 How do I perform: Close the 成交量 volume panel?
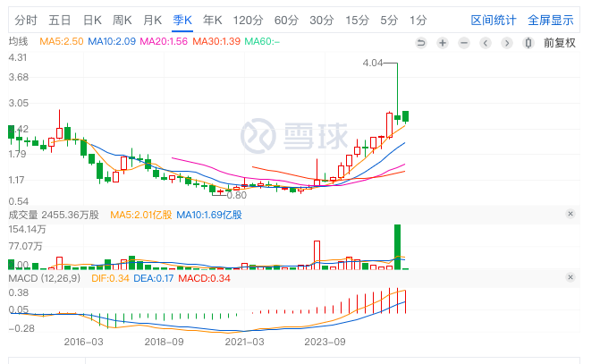[570, 214]
